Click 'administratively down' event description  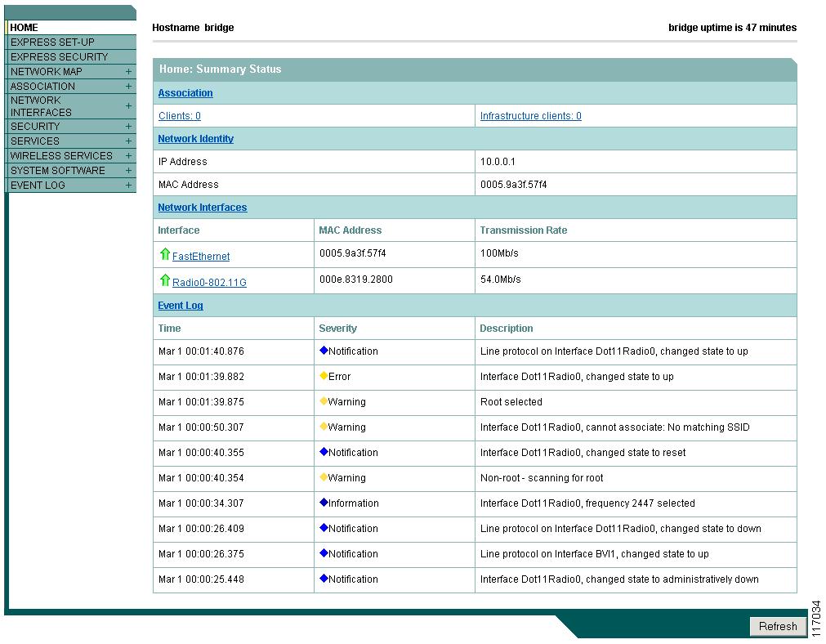(619, 579)
